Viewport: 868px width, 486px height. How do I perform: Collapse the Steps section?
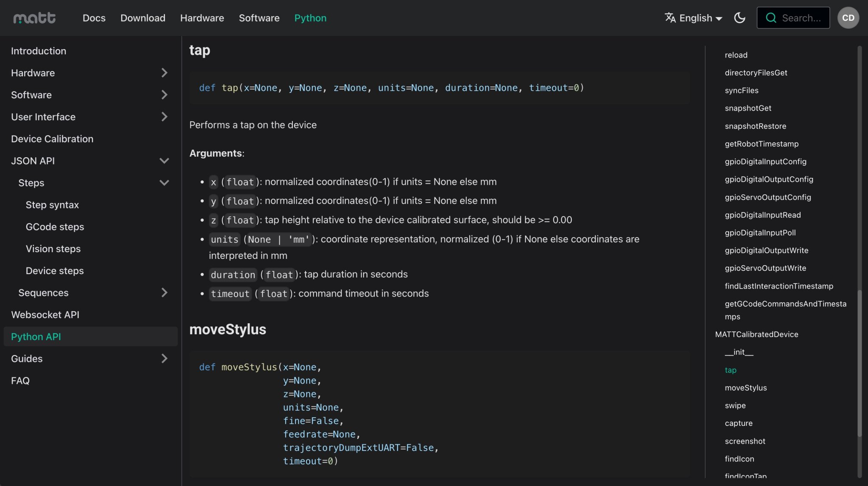[x=164, y=183]
